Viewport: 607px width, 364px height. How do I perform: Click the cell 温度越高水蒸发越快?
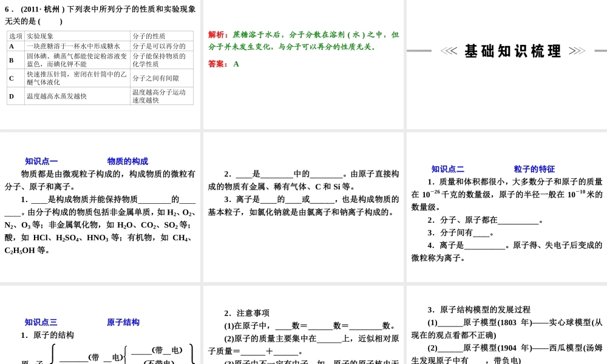pyautogui.click(x=78, y=96)
